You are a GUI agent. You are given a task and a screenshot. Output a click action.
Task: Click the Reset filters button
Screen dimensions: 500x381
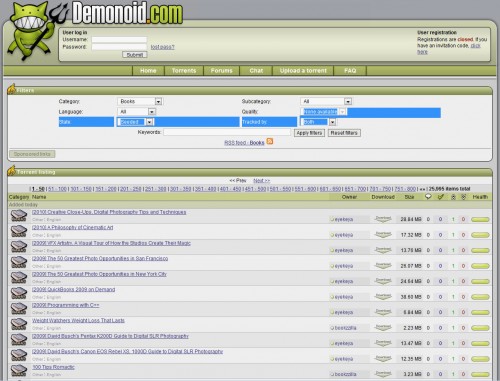(344, 133)
